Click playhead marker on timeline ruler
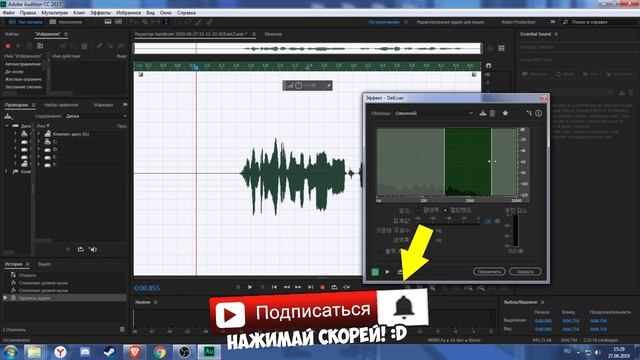640x360 pixels. click(196, 67)
